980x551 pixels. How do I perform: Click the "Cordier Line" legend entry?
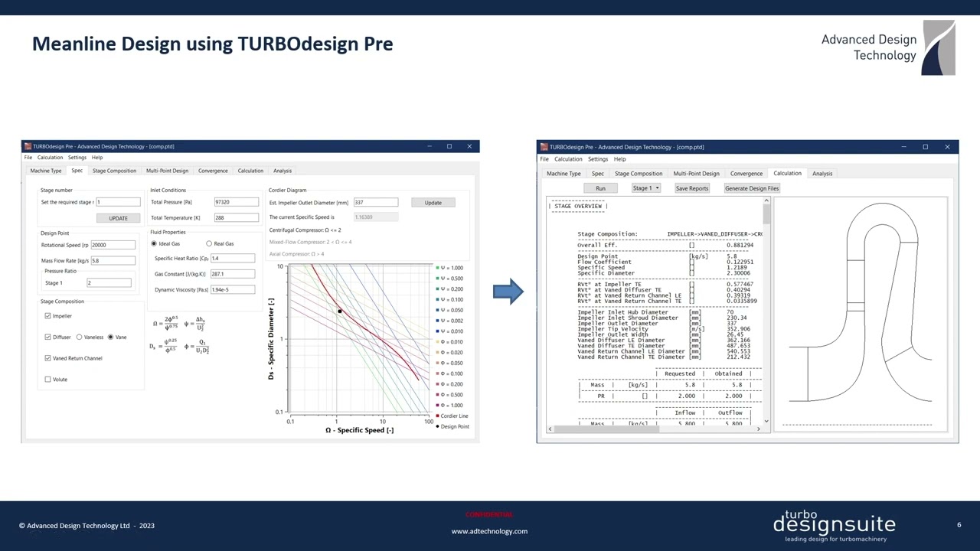452,416
